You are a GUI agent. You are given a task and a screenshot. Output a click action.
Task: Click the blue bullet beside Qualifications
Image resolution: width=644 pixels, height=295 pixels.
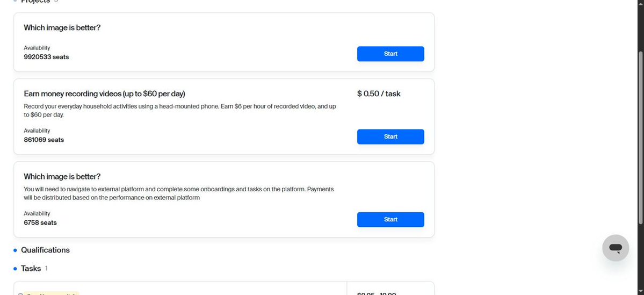[x=15, y=250]
